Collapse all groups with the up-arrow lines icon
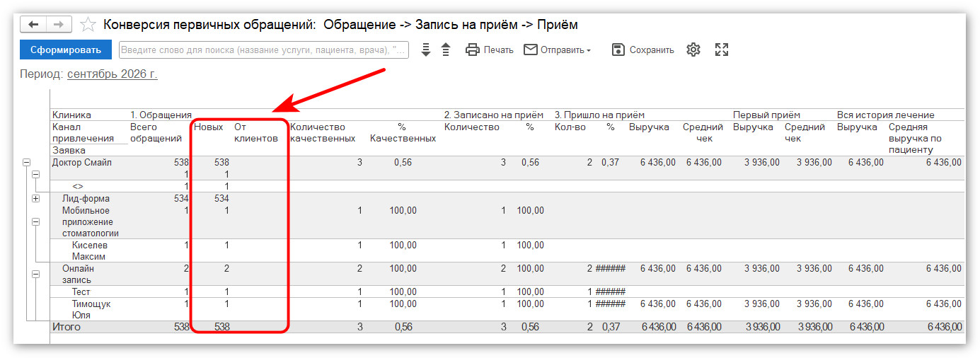 [x=445, y=50]
